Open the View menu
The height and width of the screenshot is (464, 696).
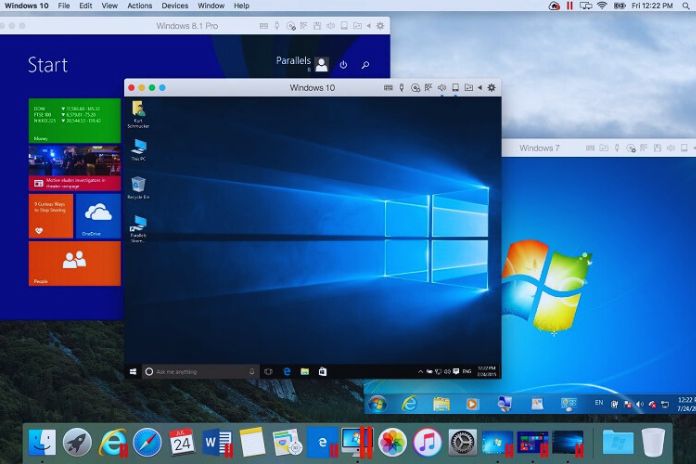(110, 6)
